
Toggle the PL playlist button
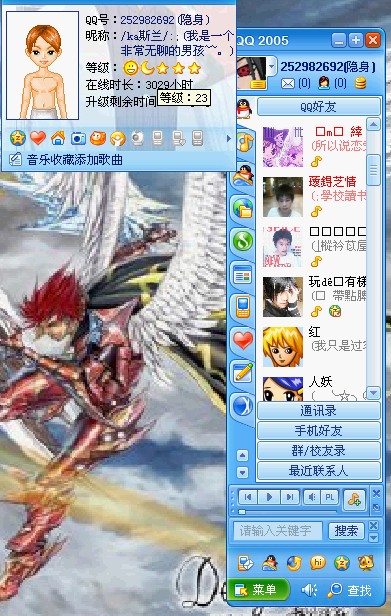pyautogui.click(x=329, y=497)
